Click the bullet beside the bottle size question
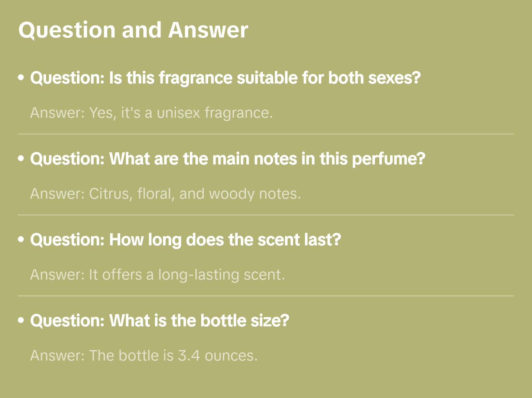Screen dimensions: 532x398 [x=21, y=321]
